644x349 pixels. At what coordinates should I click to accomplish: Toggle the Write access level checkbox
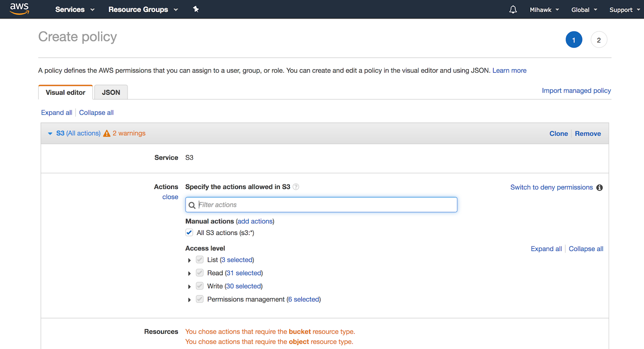[x=200, y=286]
